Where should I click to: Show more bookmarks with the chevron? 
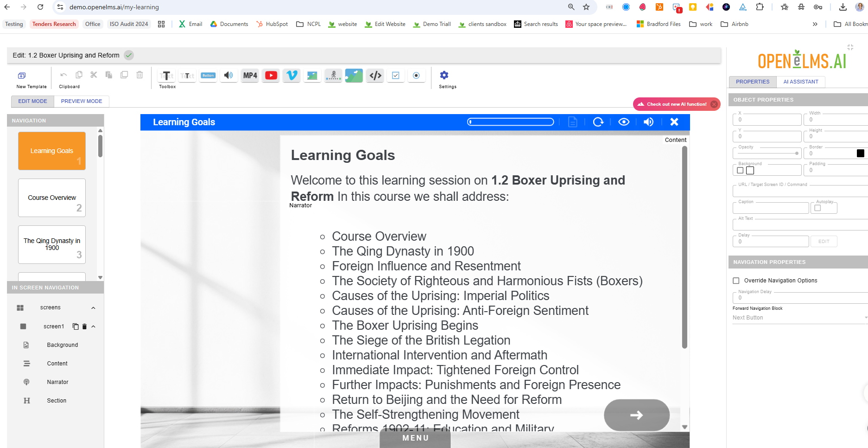815,24
